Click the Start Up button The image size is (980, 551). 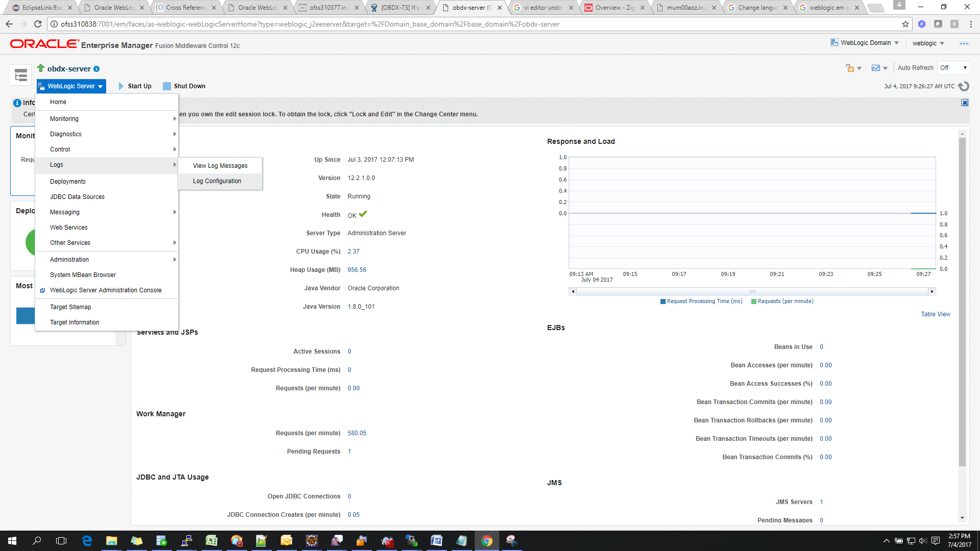(x=135, y=86)
